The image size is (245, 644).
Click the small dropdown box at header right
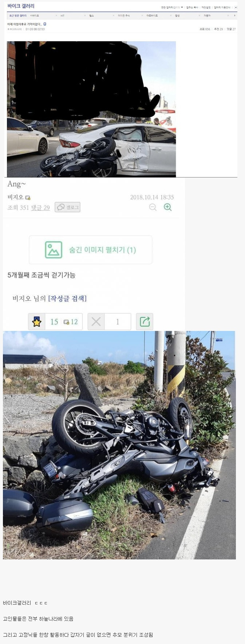click(236, 7)
